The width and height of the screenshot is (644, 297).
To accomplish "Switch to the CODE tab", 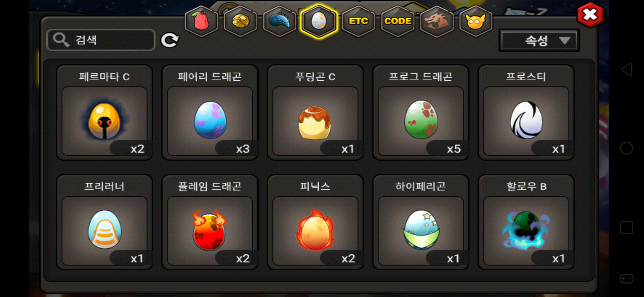I will click(x=398, y=21).
